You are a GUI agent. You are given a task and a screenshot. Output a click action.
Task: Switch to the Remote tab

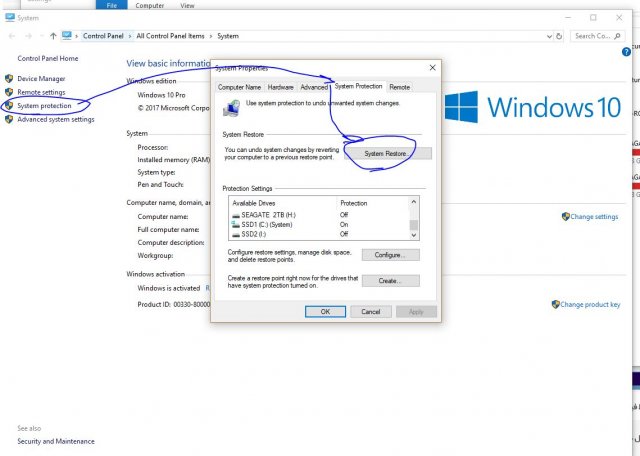(x=399, y=87)
